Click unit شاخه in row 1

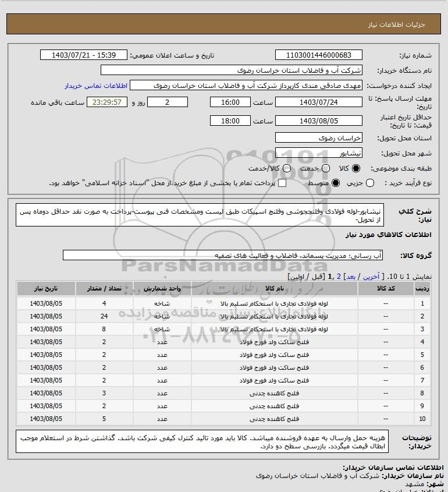coord(162,303)
